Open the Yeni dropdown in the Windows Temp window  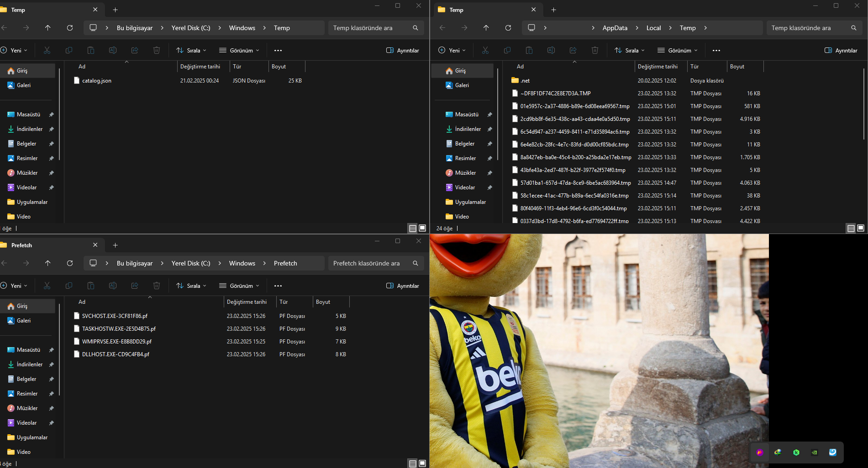click(x=14, y=51)
